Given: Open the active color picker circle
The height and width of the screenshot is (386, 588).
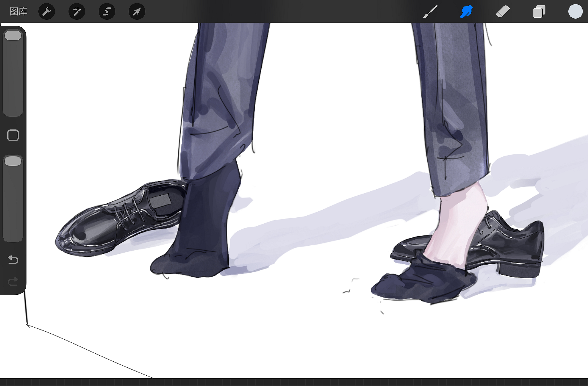Looking at the screenshot, I should (575, 11).
